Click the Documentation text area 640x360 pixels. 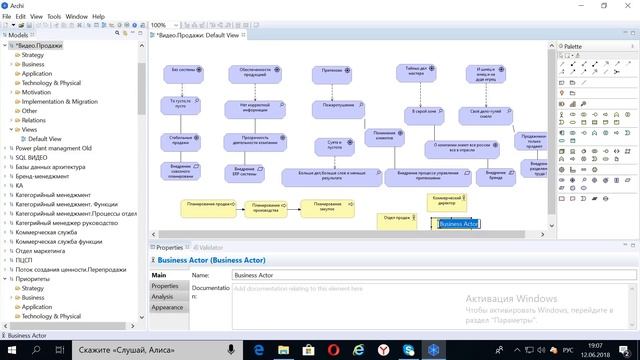(x=431, y=307)
